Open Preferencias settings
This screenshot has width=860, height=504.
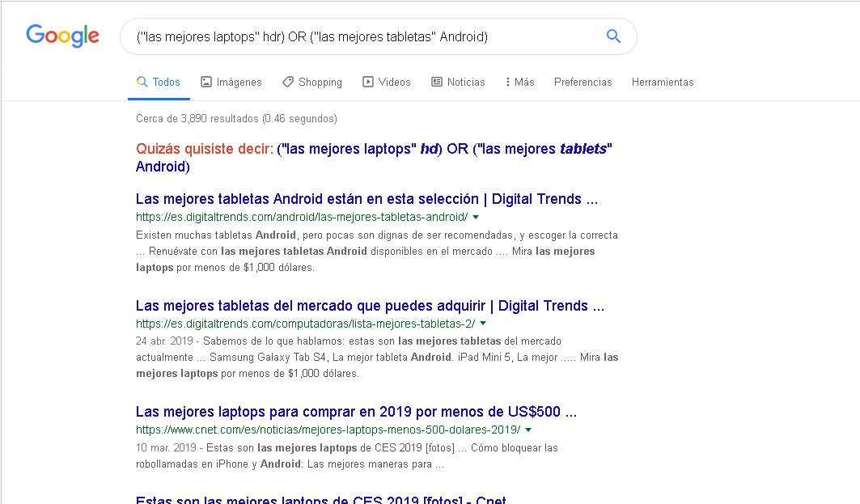583,82
